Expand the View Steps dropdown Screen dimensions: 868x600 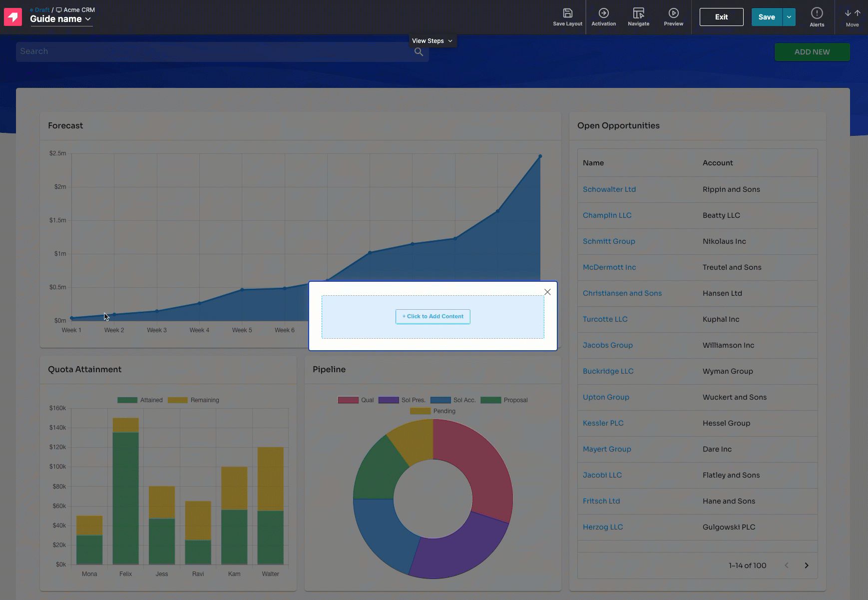click(433, 41)
